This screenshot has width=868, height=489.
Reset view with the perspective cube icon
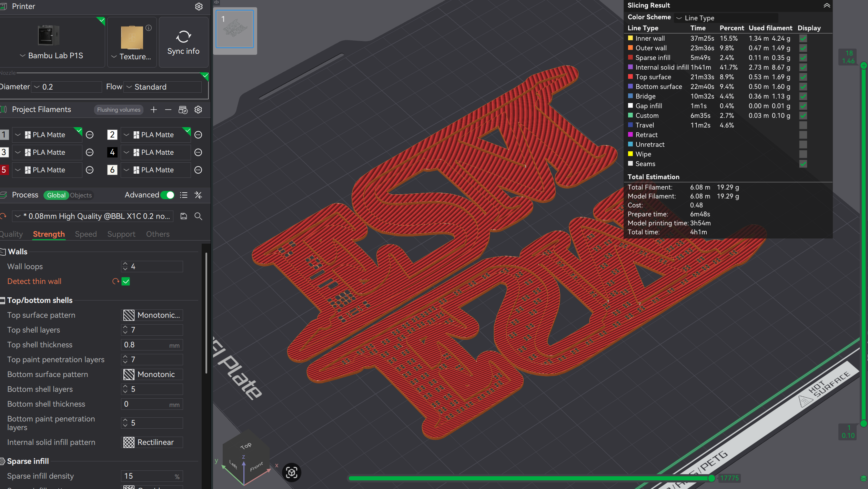(x=292, y=472)
